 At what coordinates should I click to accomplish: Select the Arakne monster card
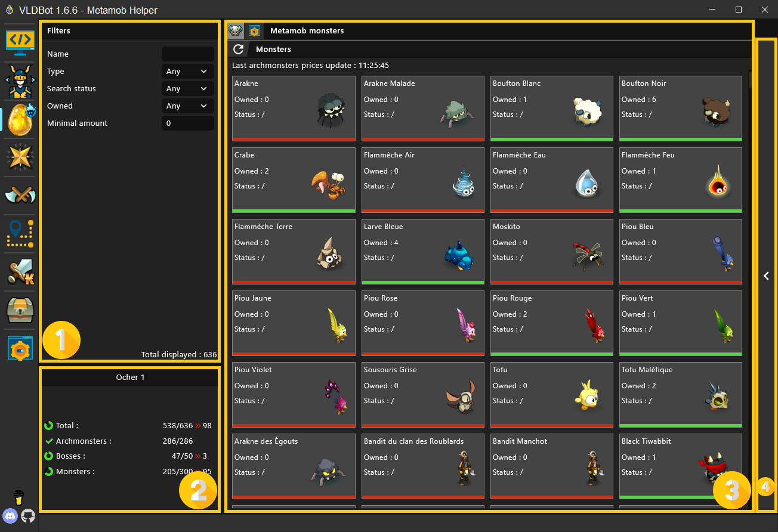[x=294, y=108]
